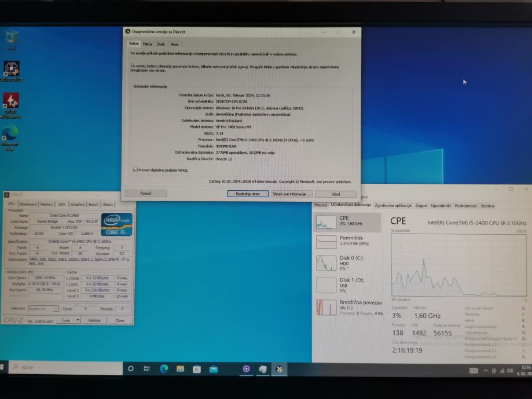Switch to the Vnos tab in DirectX dialog
The image size is (532, 399).
pos(174,44)
